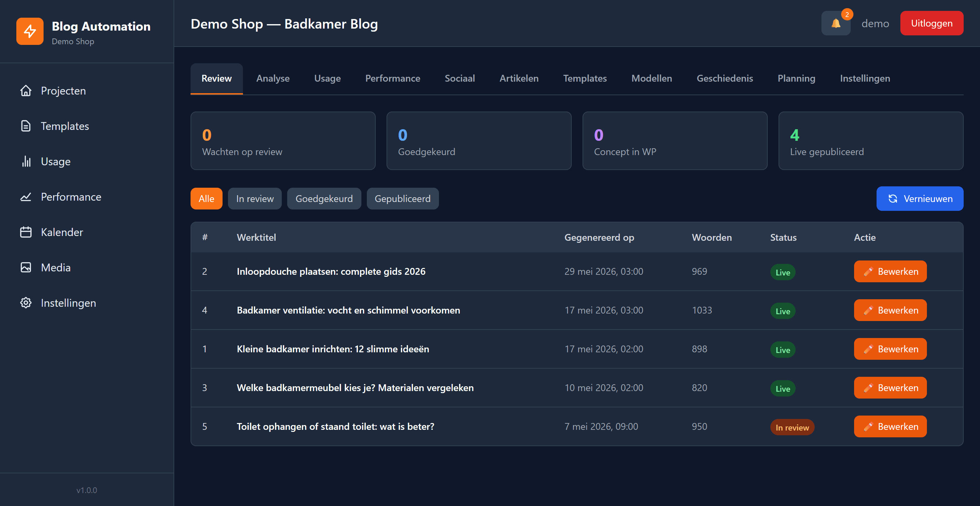Switch to the Review tab
The image size is (980, 506).
coord(216,78)
